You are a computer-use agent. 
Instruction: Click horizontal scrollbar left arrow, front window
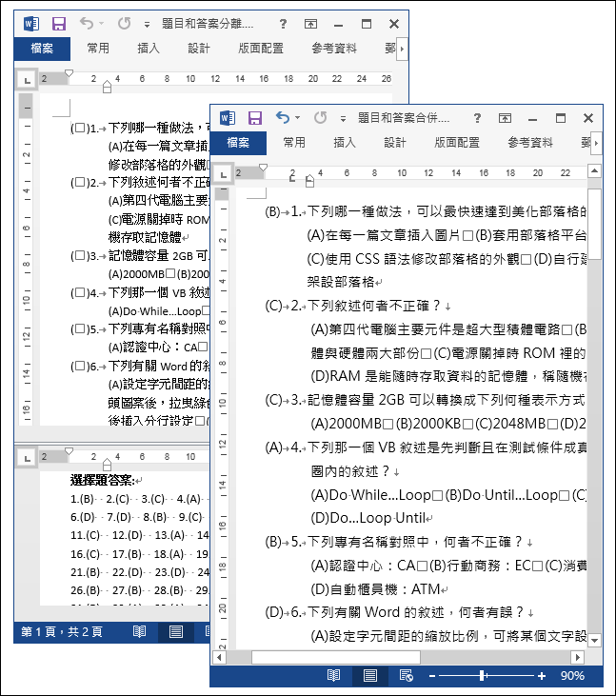(x=219, y=657)
